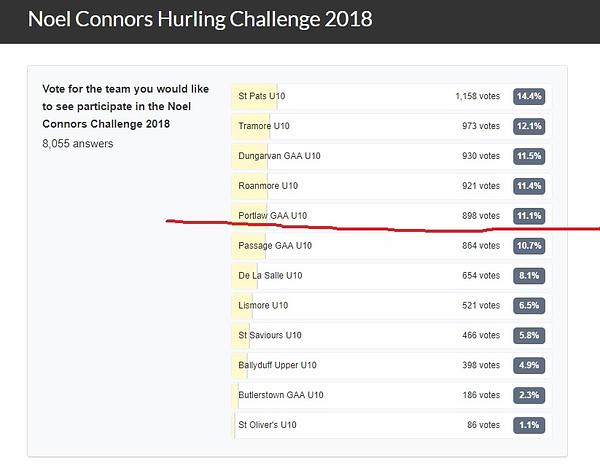Pick the Portlaw GAA U10 row
600x474 pixels.
pos(391,215)
